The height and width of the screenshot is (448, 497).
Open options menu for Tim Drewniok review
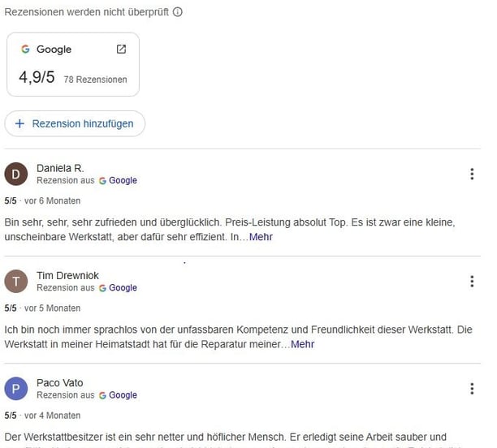pos(471,281)
